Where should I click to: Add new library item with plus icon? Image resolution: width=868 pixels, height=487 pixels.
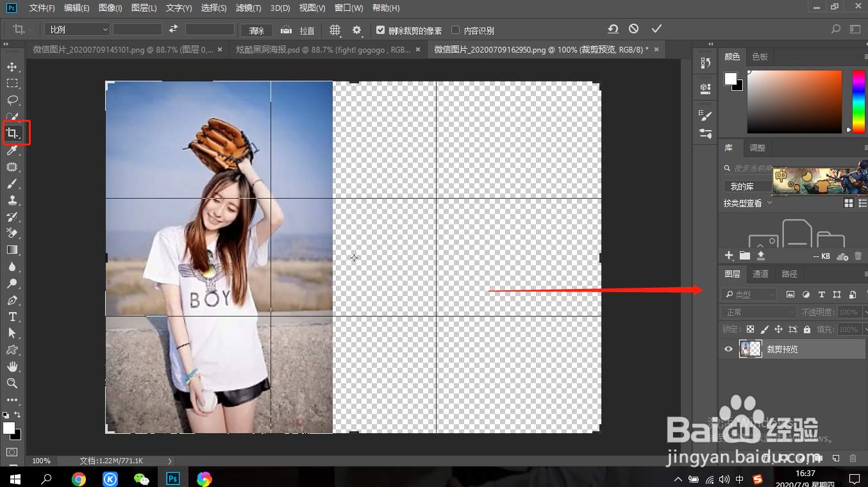(728, 256)
